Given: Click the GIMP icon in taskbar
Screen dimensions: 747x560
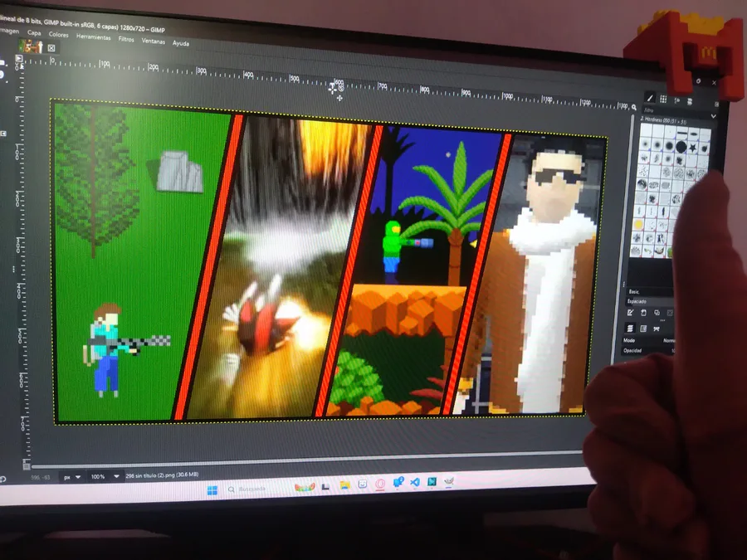Looking at the screenshot, I should click(448, 481).
